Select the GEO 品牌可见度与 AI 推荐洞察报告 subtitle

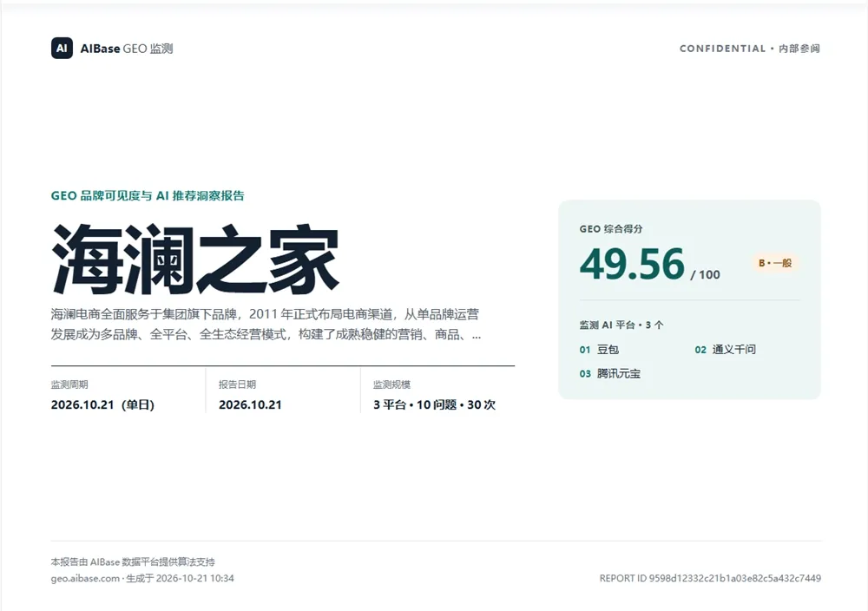pyautogui.click(x=148, y=195)
